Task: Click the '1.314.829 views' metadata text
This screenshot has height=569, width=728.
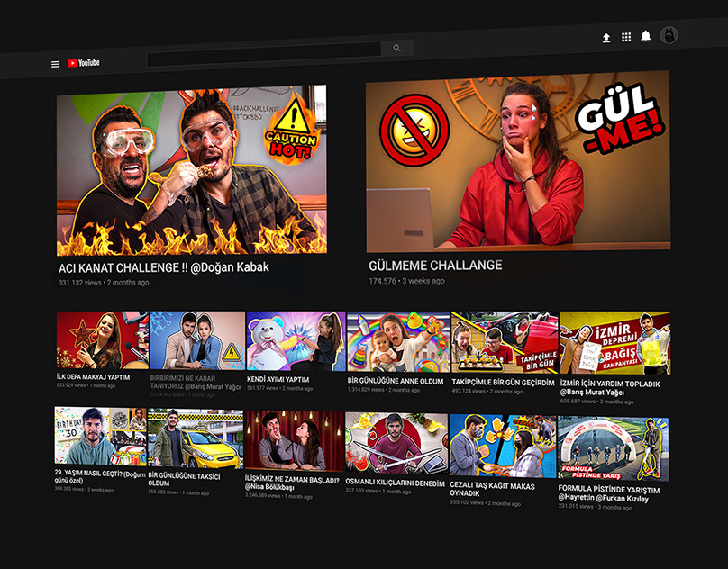Action: pyautogui.click(x=367, y=390)
